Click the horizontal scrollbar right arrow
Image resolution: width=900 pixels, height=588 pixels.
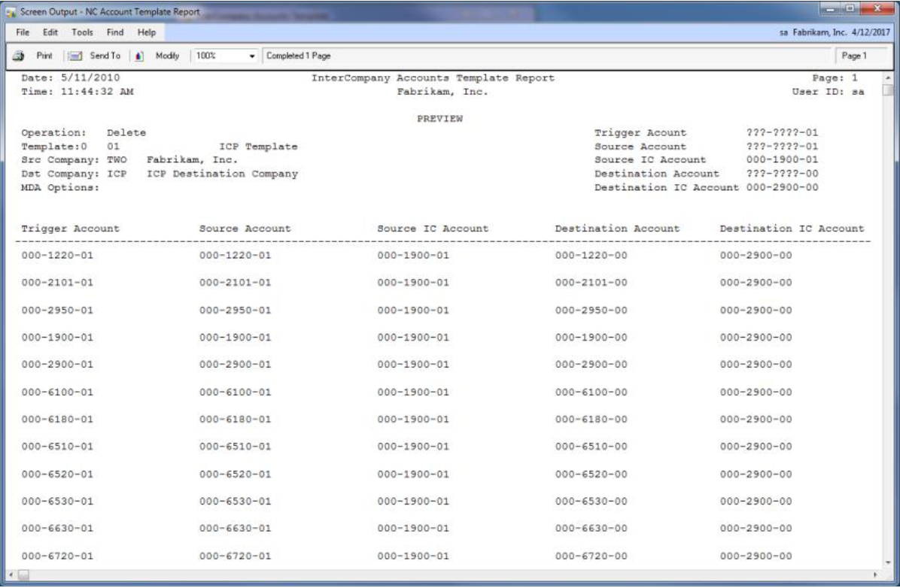point(877,574)
